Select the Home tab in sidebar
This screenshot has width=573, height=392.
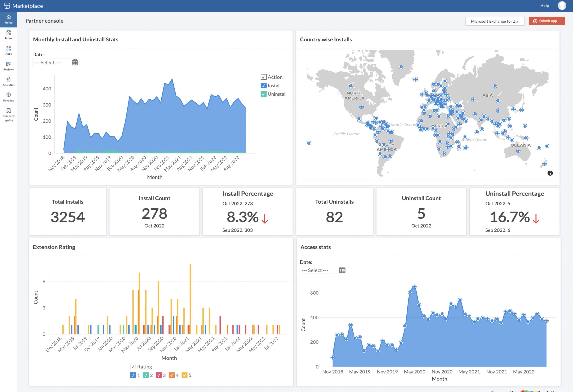[x=8, y=19]
